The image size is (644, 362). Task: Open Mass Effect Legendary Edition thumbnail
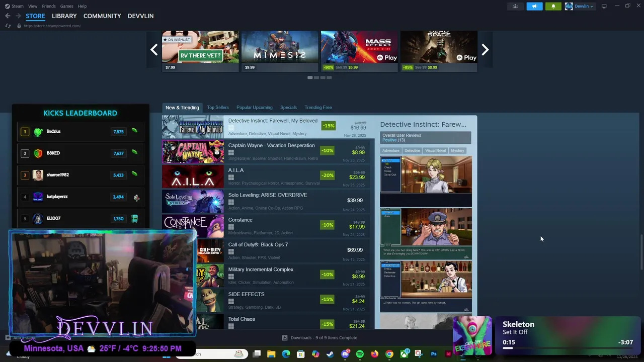[x=359, y=51]
